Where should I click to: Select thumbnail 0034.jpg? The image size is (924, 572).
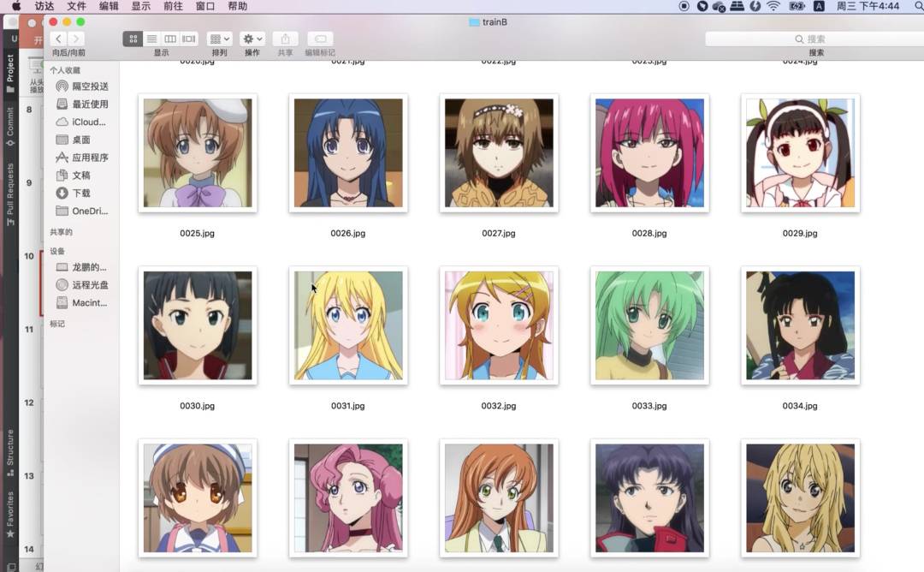(x=800, y=325)
